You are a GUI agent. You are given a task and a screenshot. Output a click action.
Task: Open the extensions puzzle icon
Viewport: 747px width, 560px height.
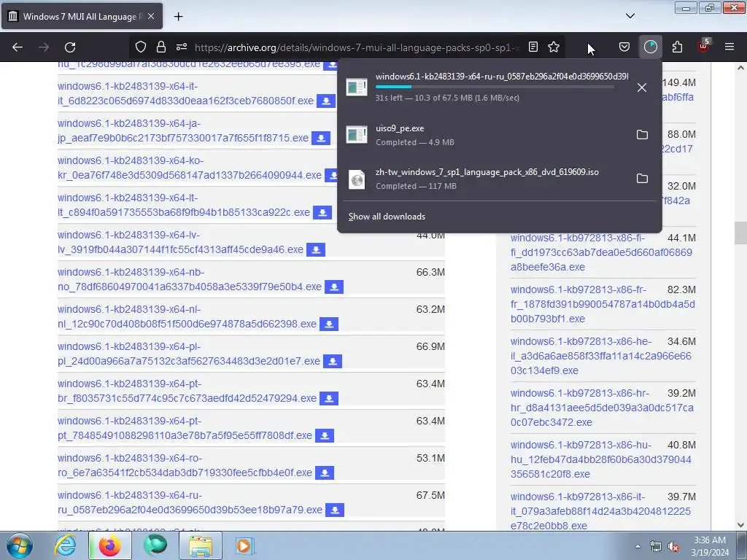pos(677,47)
